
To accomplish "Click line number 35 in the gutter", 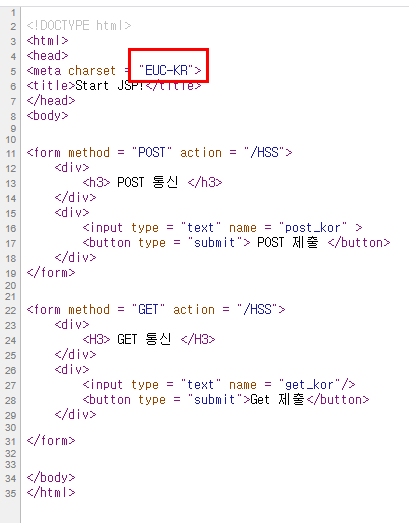I will 11,493.
